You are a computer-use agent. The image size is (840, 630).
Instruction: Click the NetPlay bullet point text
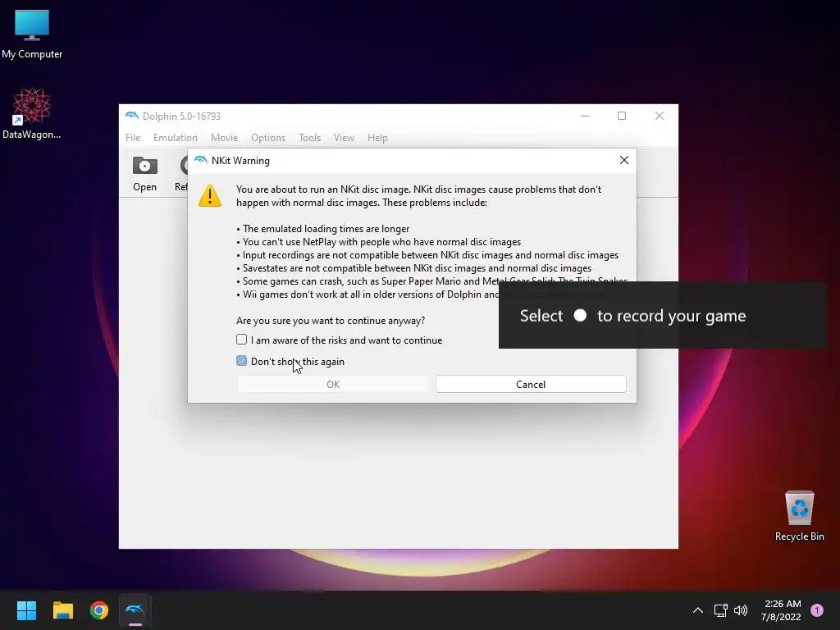379,242
